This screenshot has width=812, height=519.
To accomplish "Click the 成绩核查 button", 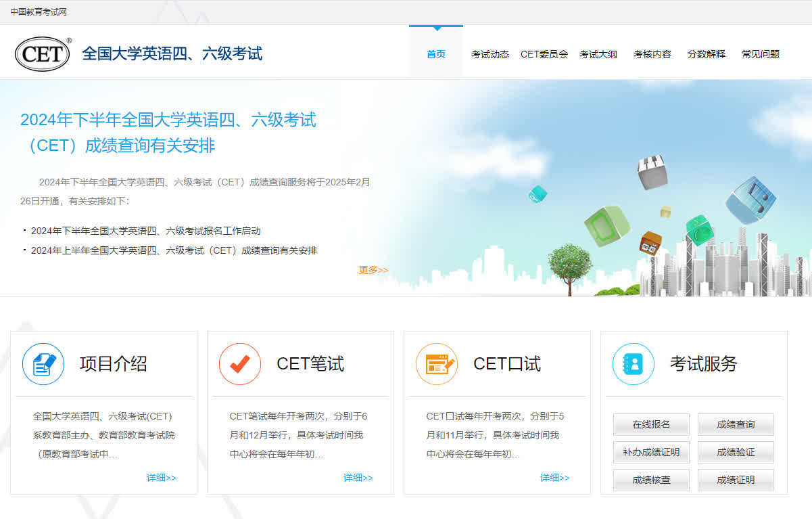I will point(651,480).
